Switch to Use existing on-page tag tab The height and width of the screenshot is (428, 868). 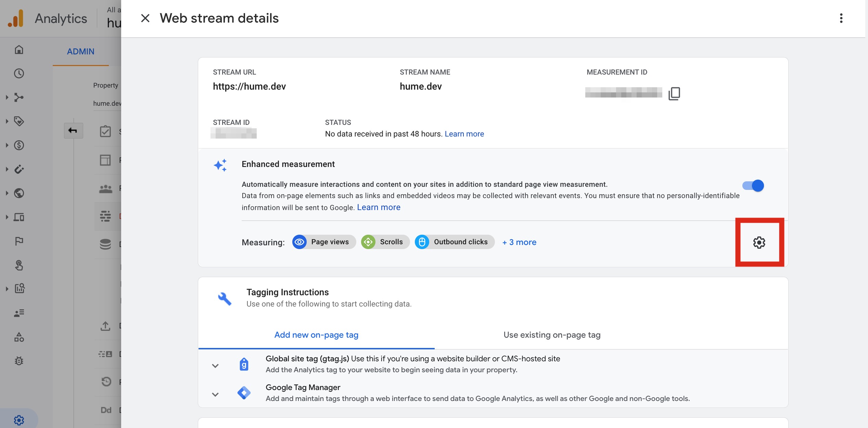click(x=552, y=335)
